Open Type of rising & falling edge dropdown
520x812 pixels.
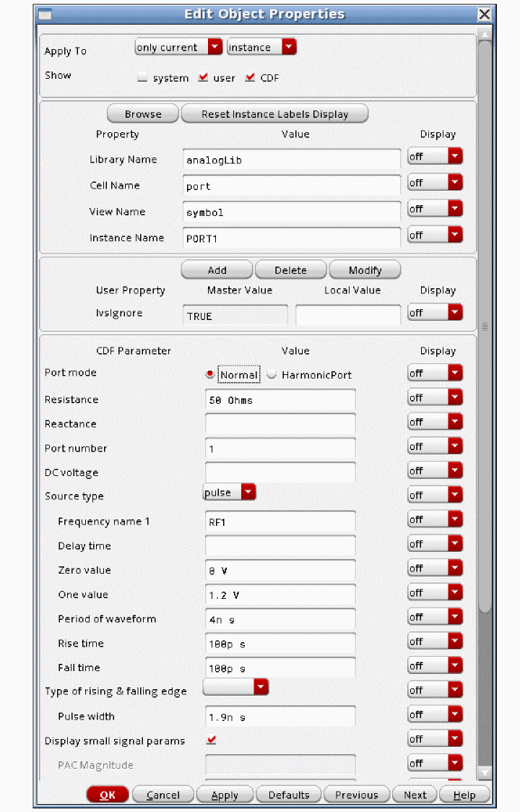pyautogui.click(x=235, y=687)
